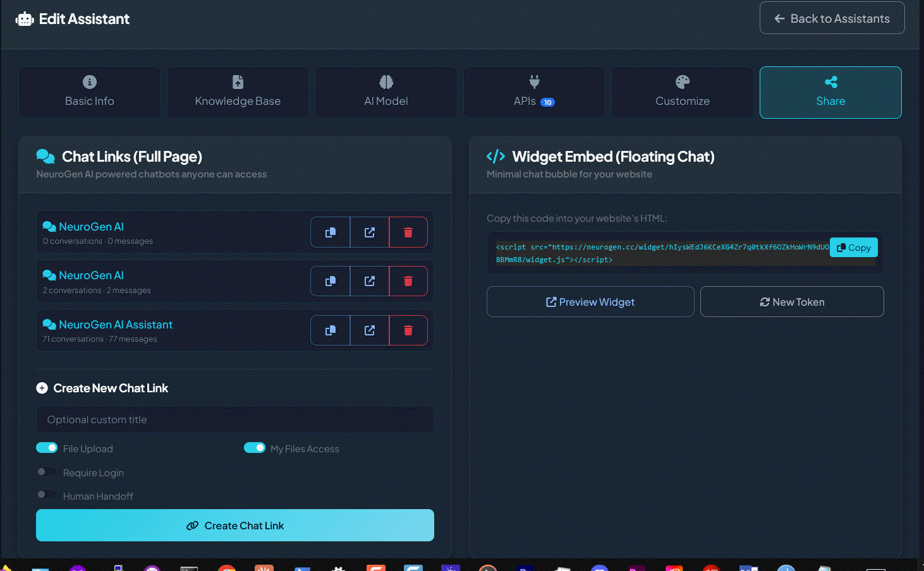Delete the second NeuroGen AI chat link
The image size is (924, 571).
408,281
